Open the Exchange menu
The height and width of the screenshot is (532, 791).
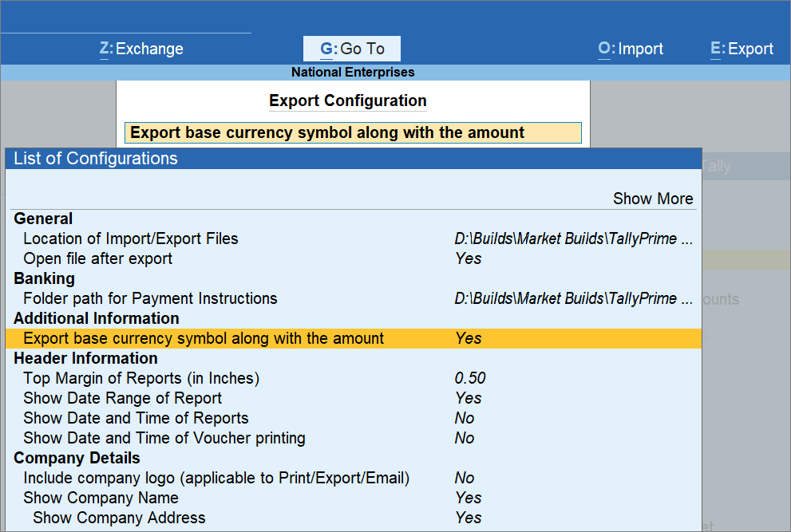tap(141, 49)
